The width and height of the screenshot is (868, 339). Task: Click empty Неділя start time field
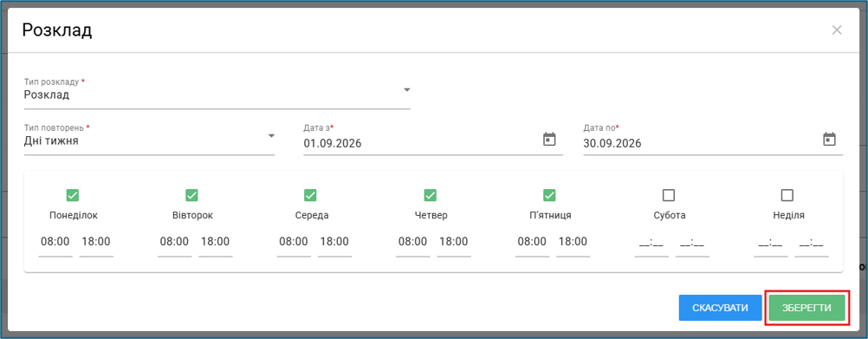771,242
